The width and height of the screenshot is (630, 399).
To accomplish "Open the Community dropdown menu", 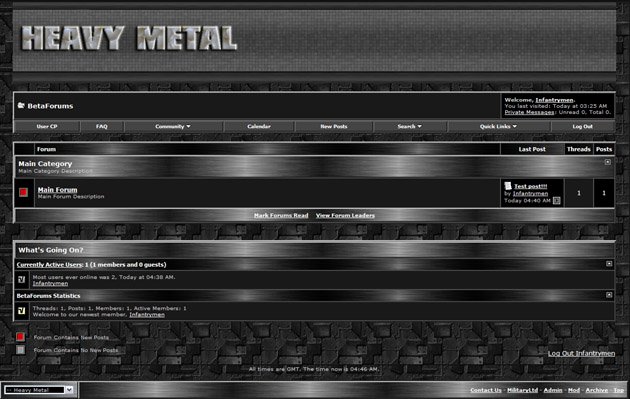I will [x=173, y=127].
